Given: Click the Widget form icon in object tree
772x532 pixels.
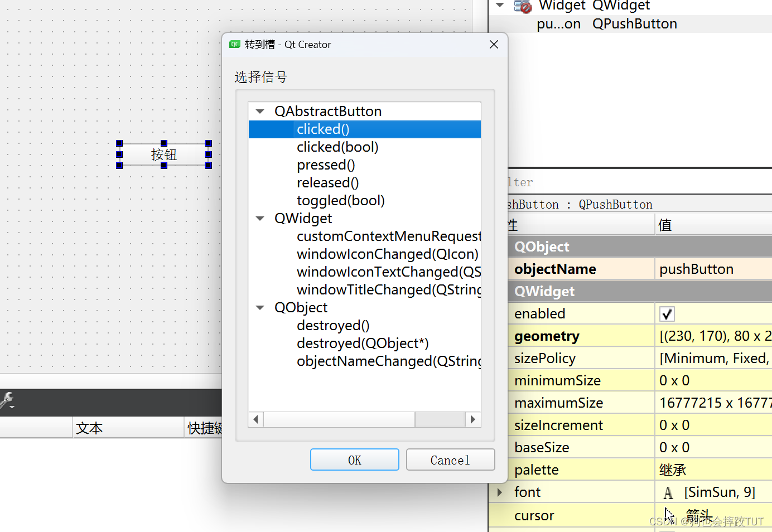Looking at the screenshot, I should click(x=523, y=7).
